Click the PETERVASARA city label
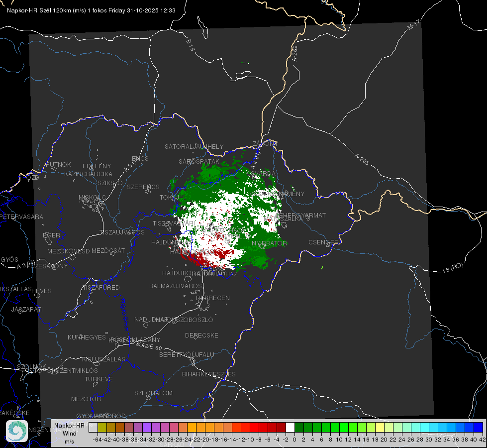 pos(21,217)
